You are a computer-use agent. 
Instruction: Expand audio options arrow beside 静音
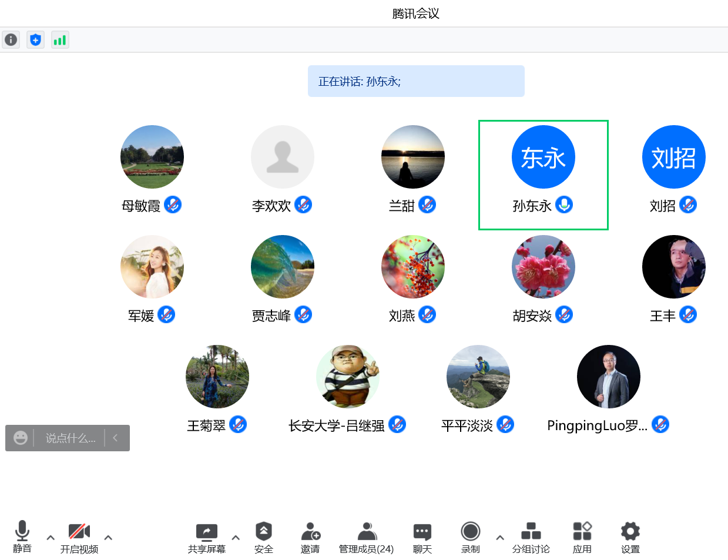click(x=51, y=537)
